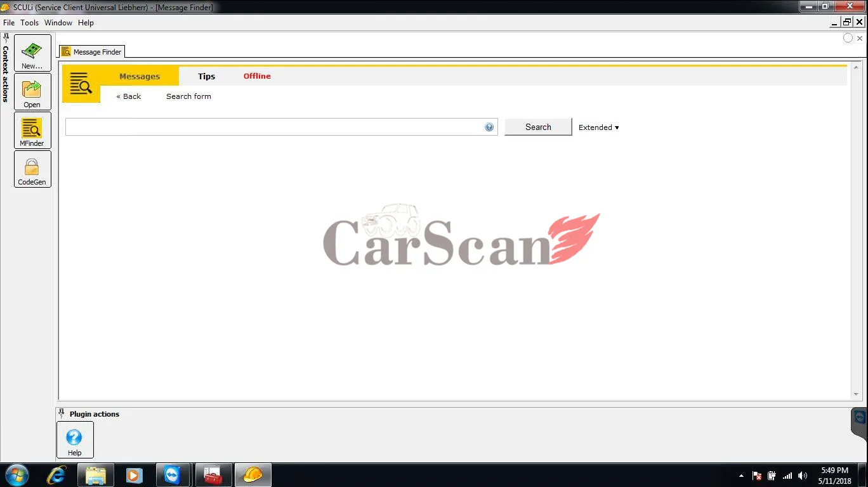Launch Internet Explorer from the taskbar
Viewport: 868px width, 487px height.
click(x=56, y=475)
